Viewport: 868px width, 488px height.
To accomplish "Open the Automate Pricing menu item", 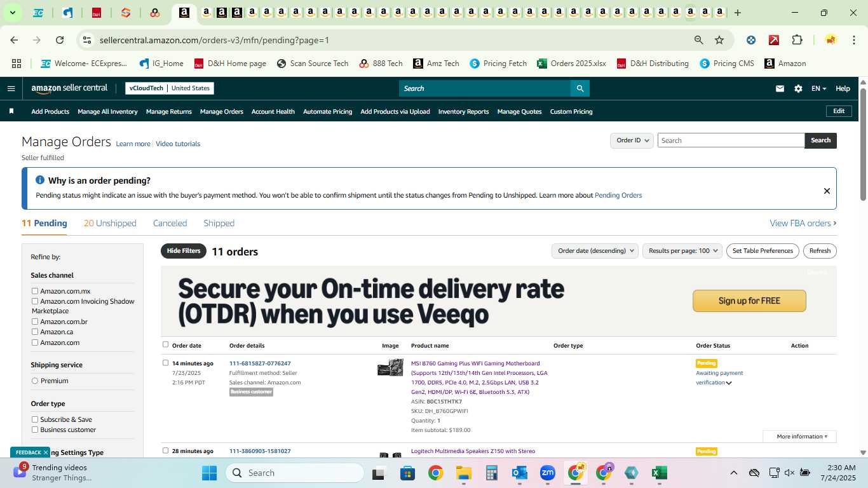I will coord(327,112).
